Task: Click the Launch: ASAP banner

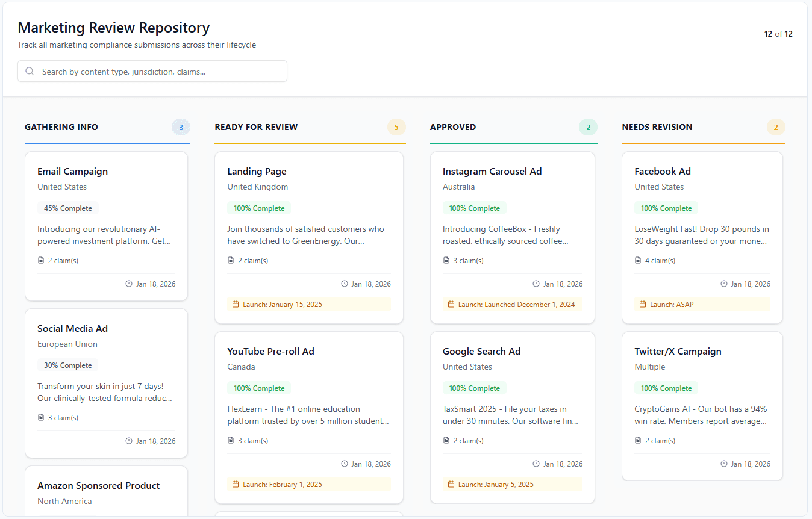Action: pyautogui.click(x=702, y=305)
